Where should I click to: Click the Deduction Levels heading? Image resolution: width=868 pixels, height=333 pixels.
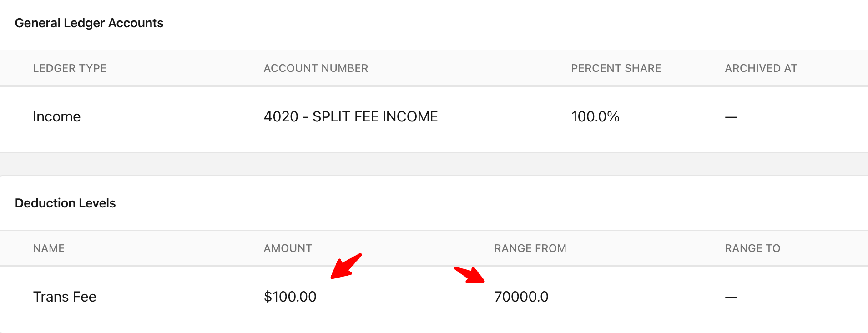click(x=66, y=203)
